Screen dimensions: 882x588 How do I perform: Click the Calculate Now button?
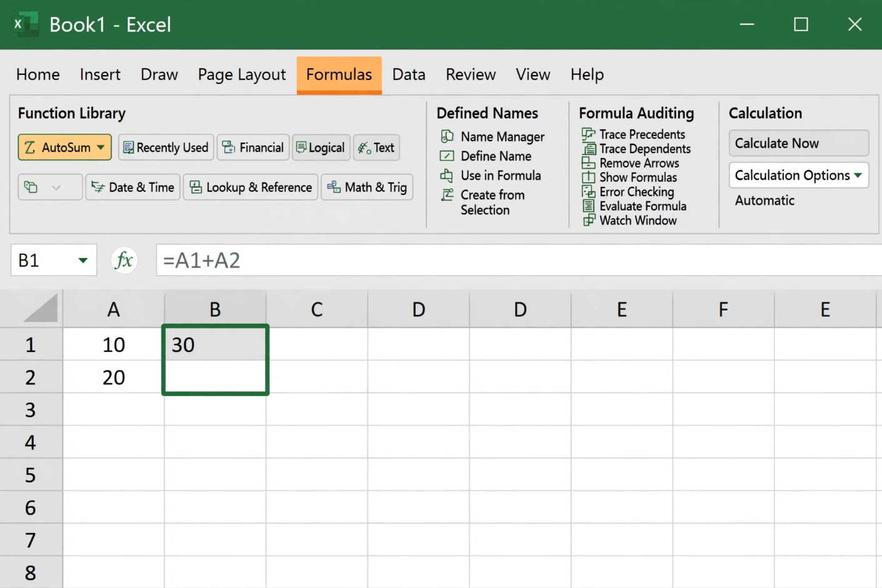pos(799,143)
